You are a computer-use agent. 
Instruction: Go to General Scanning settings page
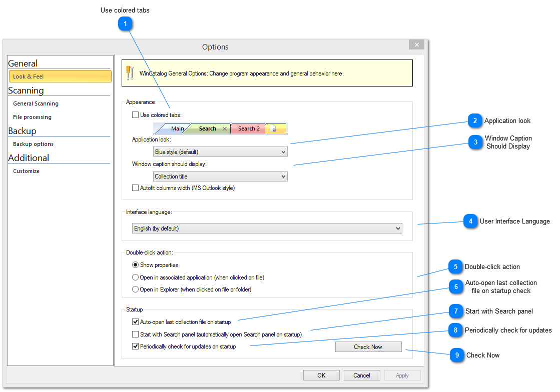point(36,103)
